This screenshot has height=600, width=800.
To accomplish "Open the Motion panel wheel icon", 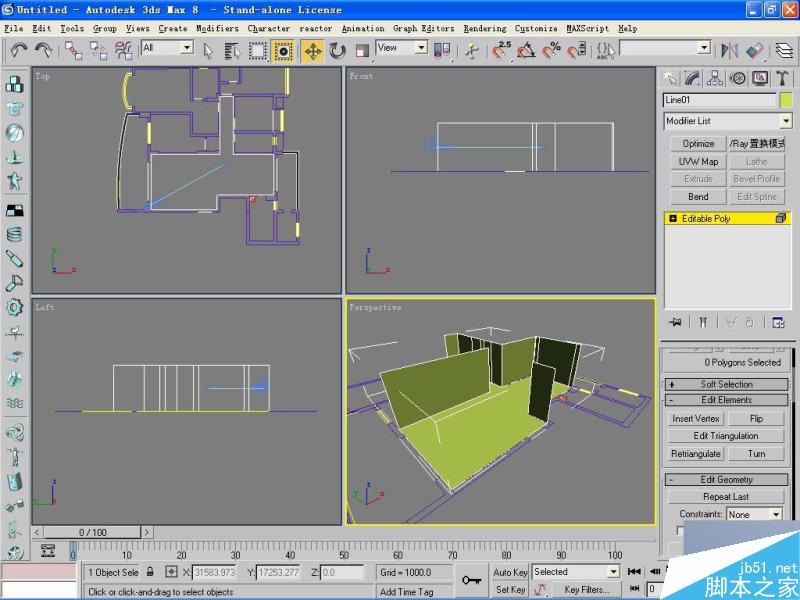I will [738, 78].
